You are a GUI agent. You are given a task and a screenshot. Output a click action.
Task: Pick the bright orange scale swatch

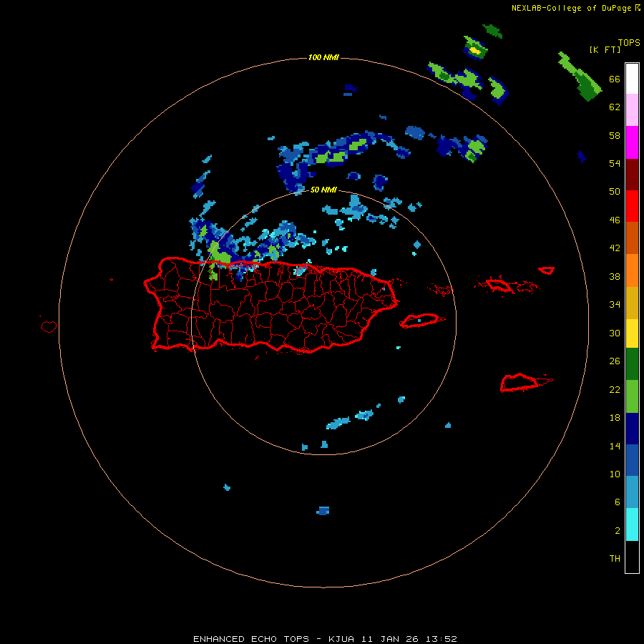[x=632, y=270]
